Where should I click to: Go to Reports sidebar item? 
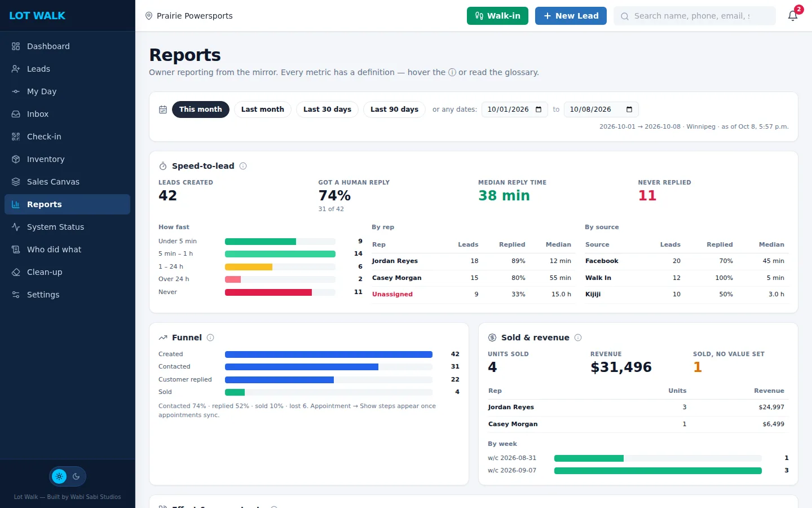[67, 204]
